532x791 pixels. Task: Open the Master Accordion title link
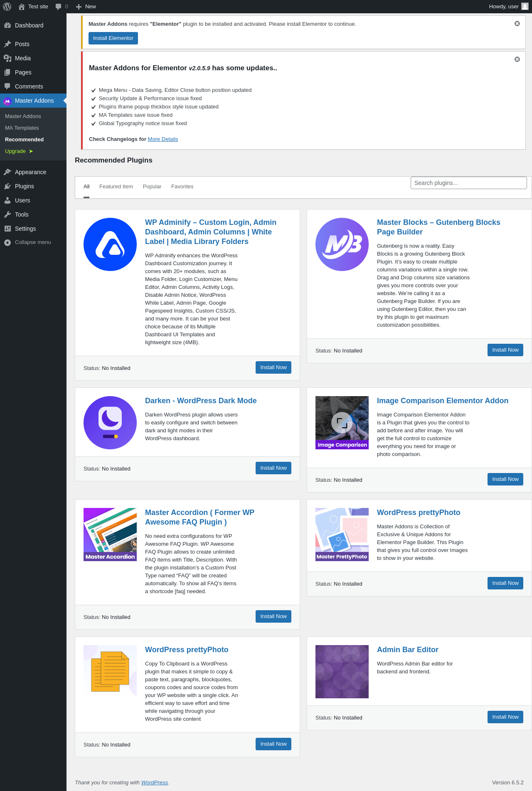199,517
